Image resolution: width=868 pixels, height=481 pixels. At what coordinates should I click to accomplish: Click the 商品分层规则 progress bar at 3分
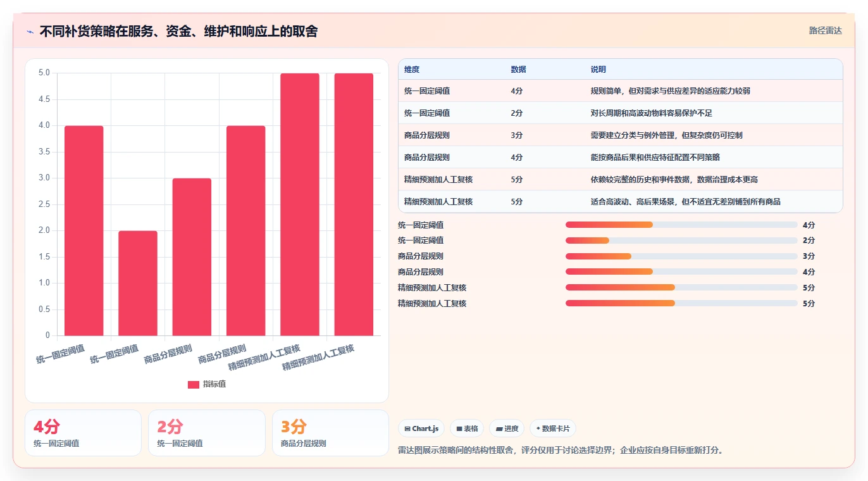tap(681, 256)
